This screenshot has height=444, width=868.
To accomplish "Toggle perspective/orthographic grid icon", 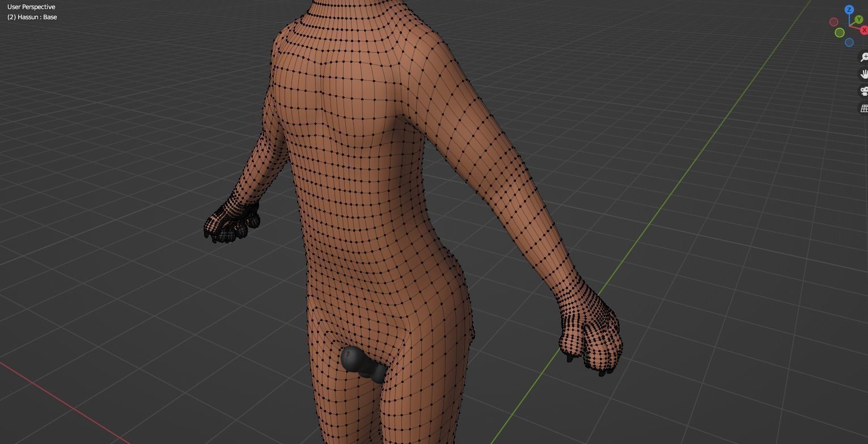I will [x=865, y=108].
